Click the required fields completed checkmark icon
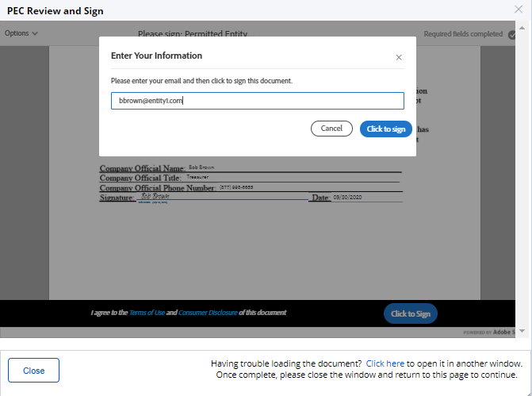Viewport: 532px width, 396px height. pos(513,35)
